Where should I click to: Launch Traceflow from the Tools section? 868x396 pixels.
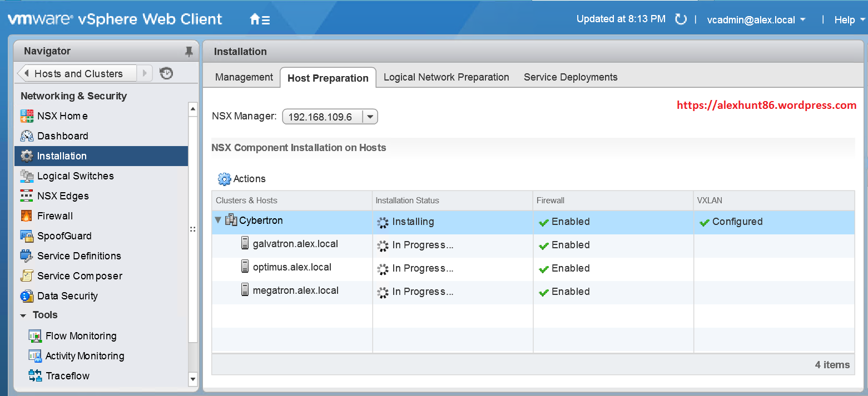pos(65,375)
